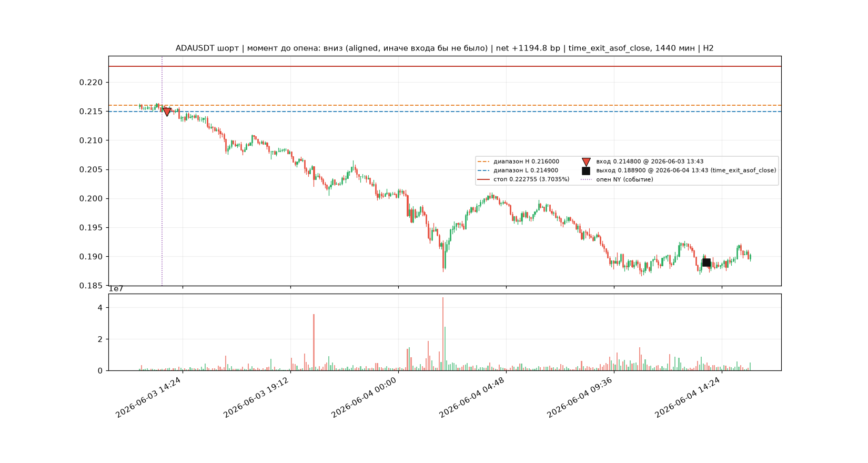Click the time axis label '2026-06-03 14:24'
This screenshot has width=868, height=463.
tap(149, 397)
